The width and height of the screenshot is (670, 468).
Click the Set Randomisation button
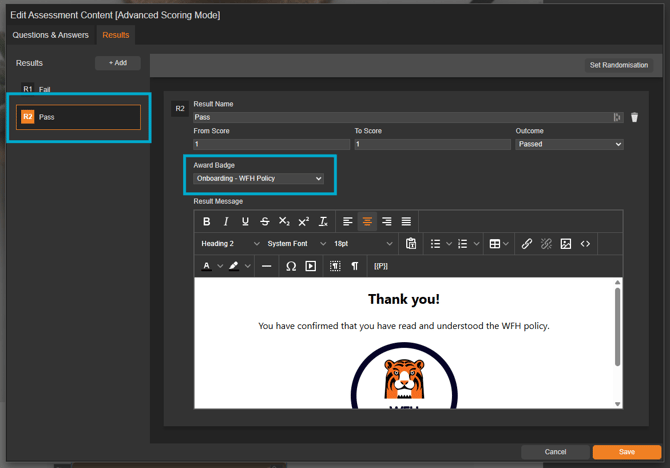[x=618, y=65]
